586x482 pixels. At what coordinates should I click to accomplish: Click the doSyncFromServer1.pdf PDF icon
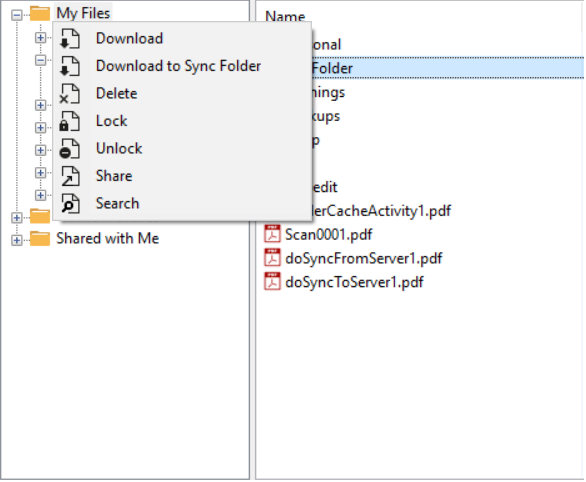point(272,258)
